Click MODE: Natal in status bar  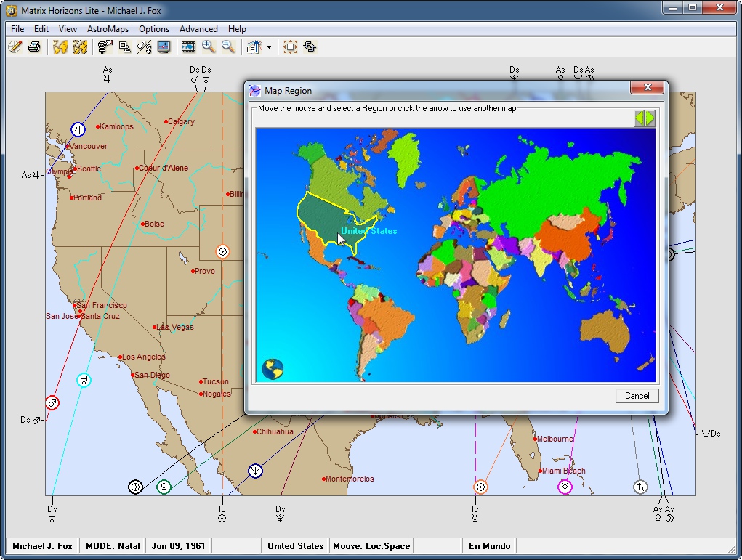[113, 545]
